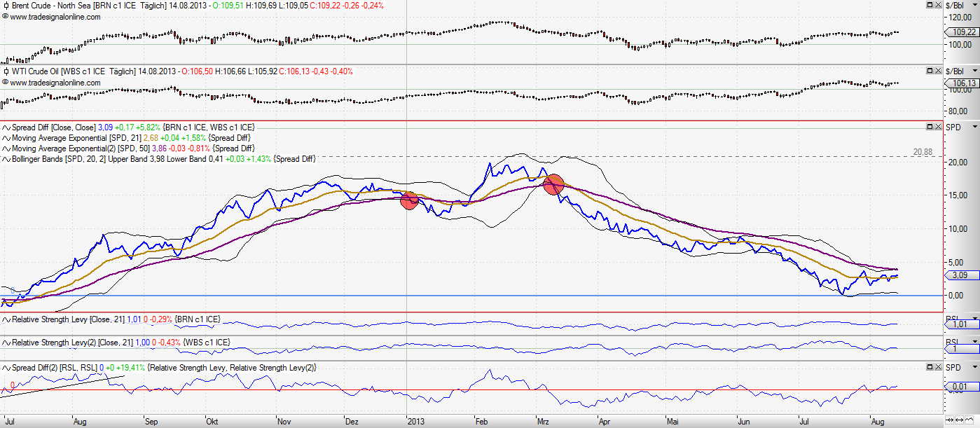980x428 pixels.
Task: Open the Brent $/Bbl axis dropdown
Action: [973, 6]
